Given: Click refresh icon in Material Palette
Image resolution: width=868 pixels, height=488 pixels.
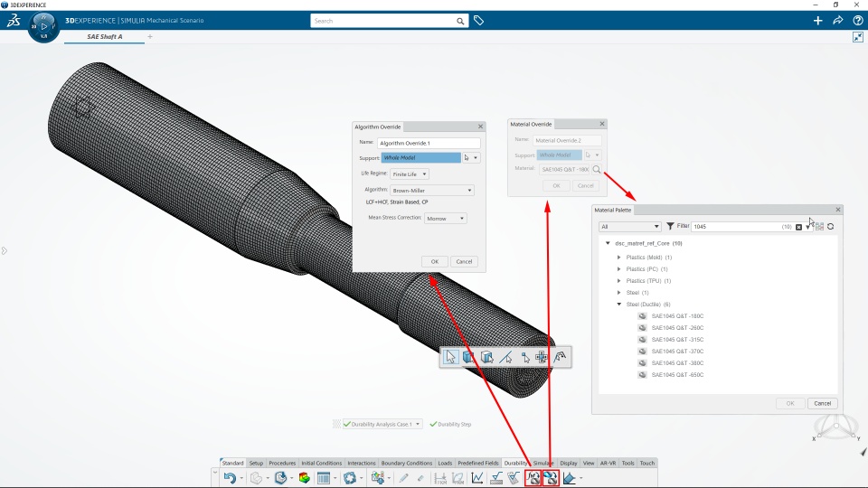Looking at the screenshot, I should (830, 226).
